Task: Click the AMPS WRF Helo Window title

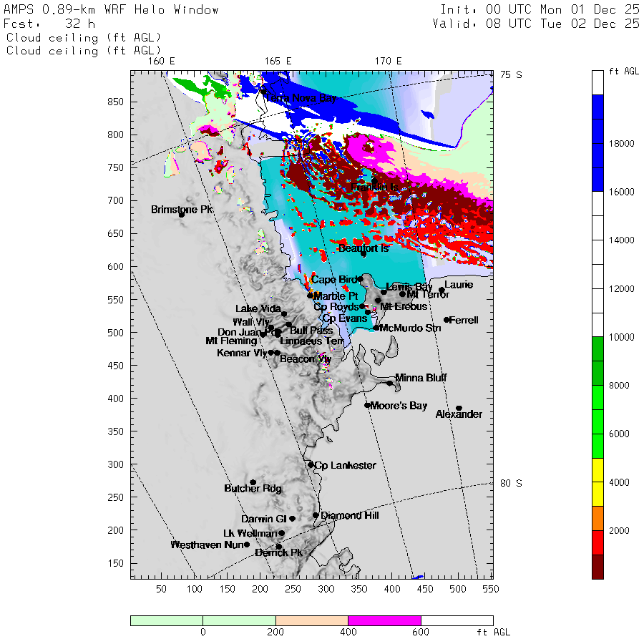Action: tap(111, 9)
